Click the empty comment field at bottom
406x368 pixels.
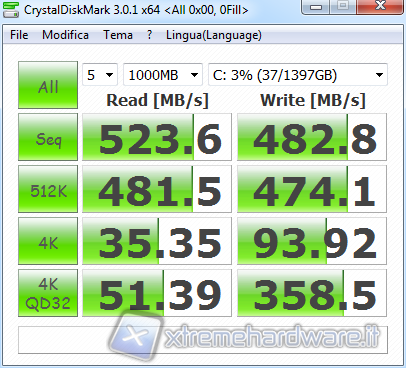point(203,340)
